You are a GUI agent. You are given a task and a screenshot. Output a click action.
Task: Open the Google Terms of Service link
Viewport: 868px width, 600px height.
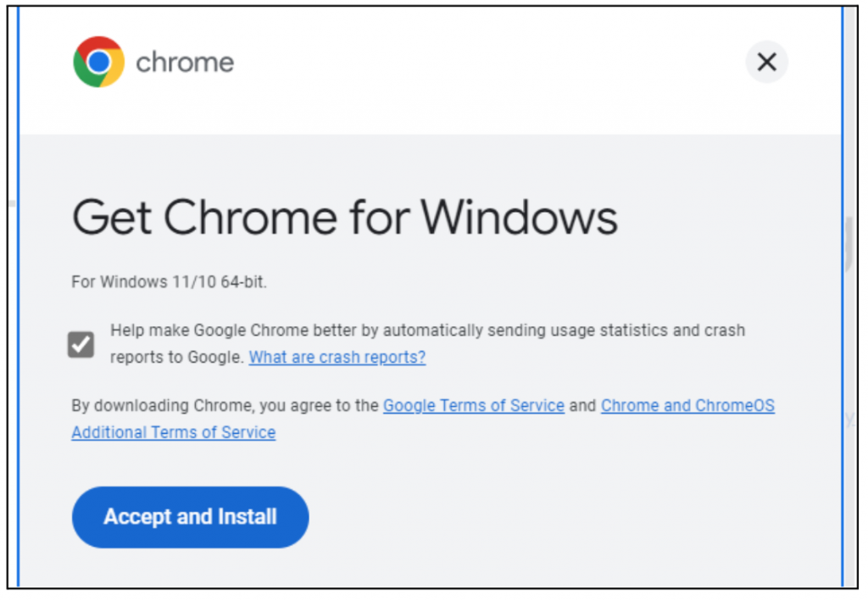coord(473,406)
